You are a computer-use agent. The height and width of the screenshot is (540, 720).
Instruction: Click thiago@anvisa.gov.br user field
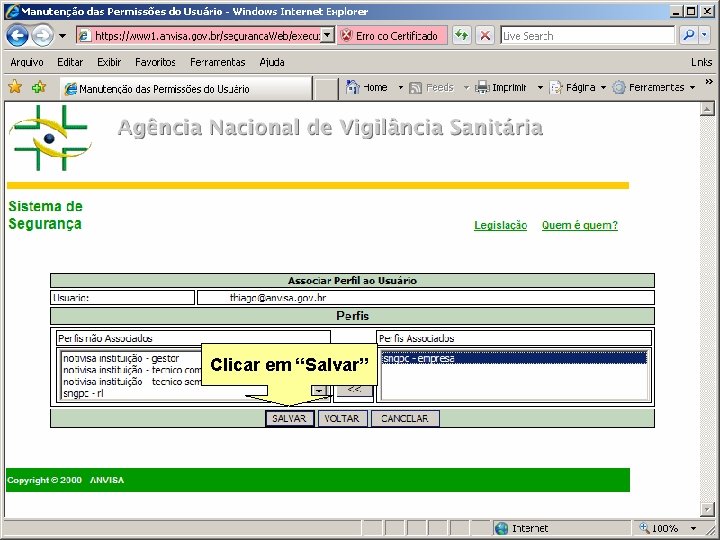(426, 298)
